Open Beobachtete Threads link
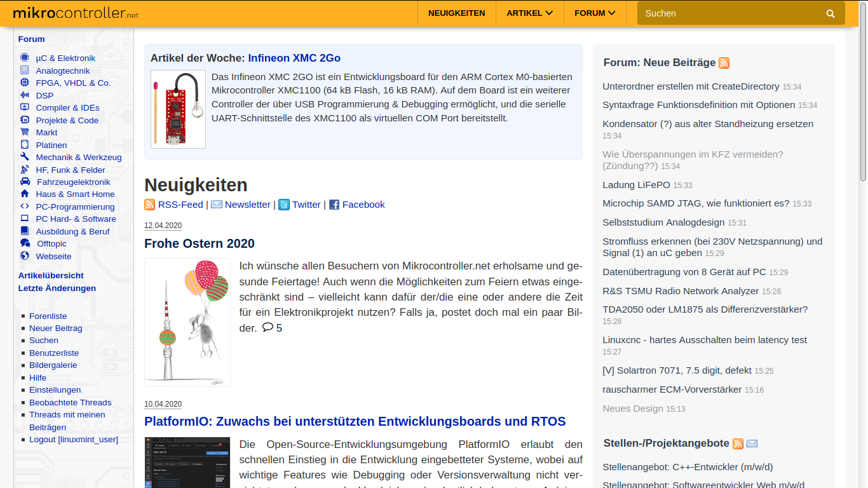The width and height of the screenshot is (868, 488). pos(70,402)
